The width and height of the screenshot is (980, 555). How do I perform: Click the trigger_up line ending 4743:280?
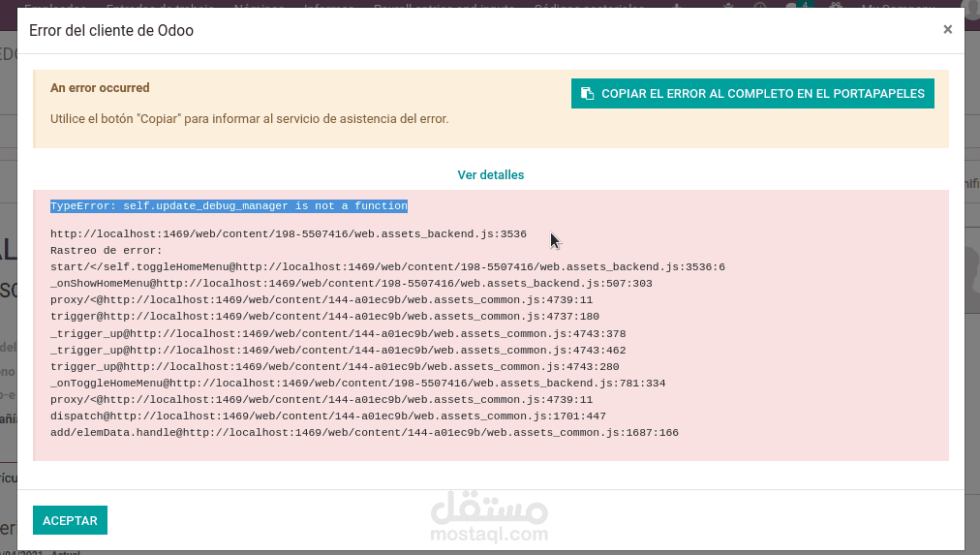point(334,366)
